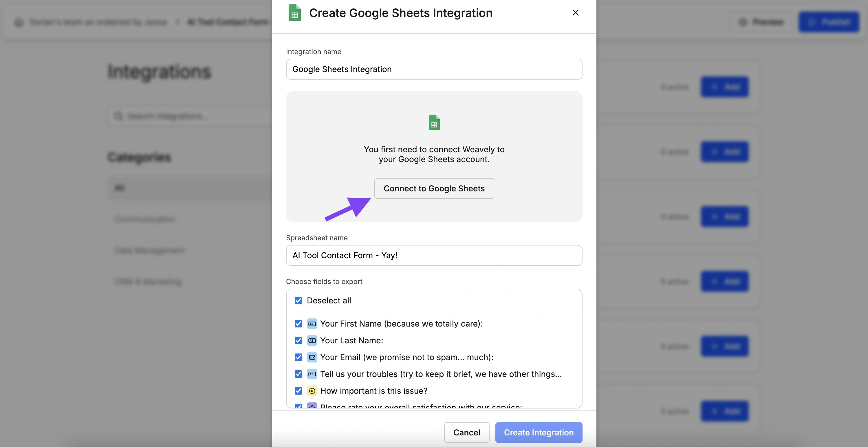Click the email icon beside Your Email field
This screenshot has height=447, width=868.
(x=312, y=358)
